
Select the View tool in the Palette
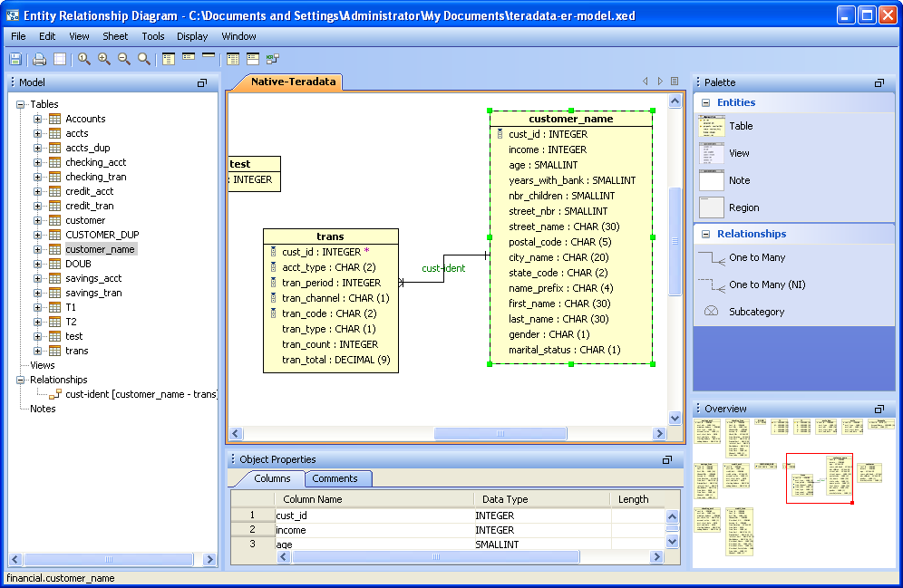pyautogui.click(x=739, y=152)
